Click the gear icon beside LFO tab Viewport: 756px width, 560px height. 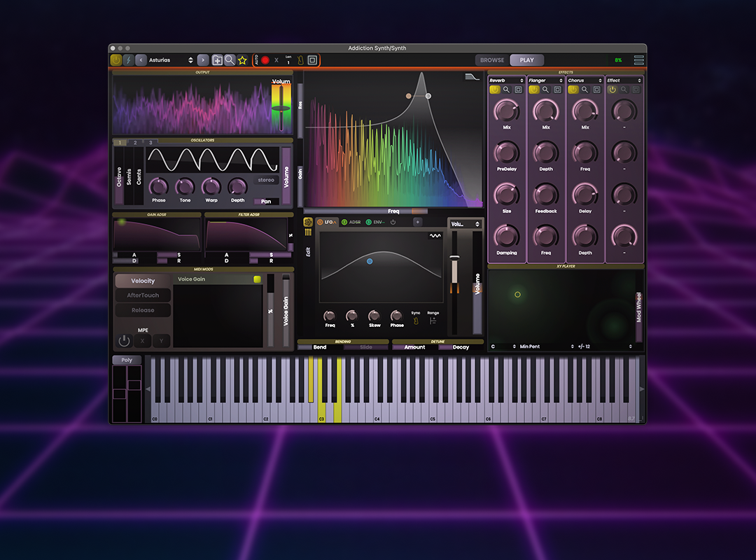click(x=308, y=222)
